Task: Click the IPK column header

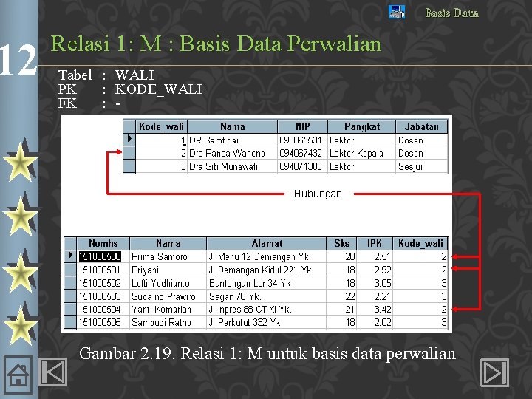Action: (x=375, y=243)
